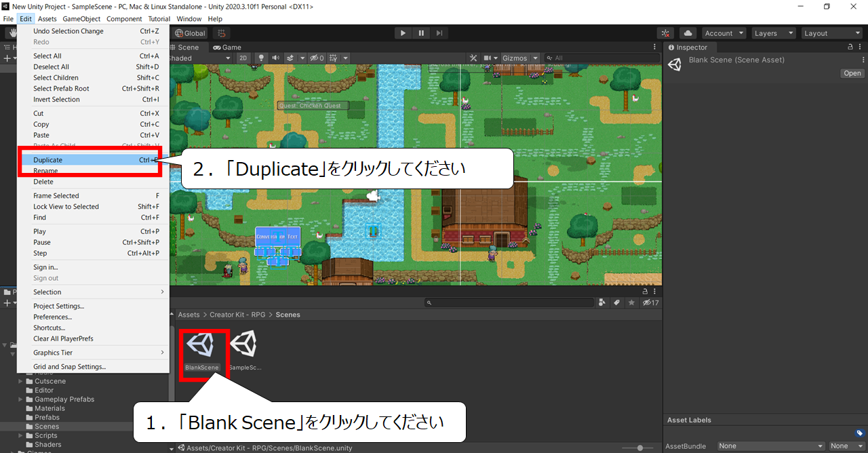Open the Help menu

click(x=216, y=19)
